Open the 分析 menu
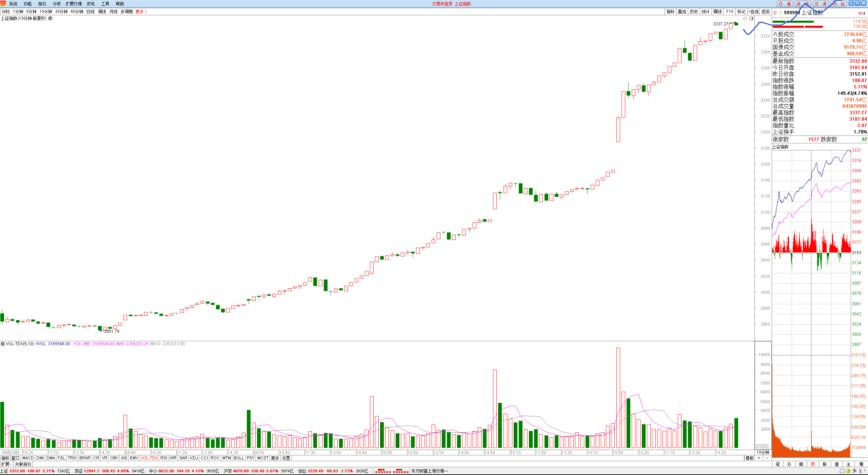Screen dimensions: 868x475 [57, 4]
